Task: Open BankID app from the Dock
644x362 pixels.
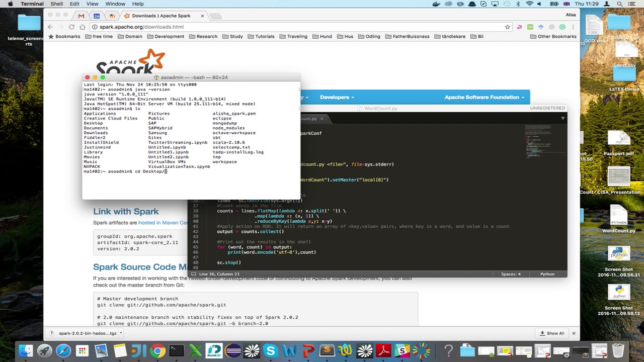Action: point(214,350)
